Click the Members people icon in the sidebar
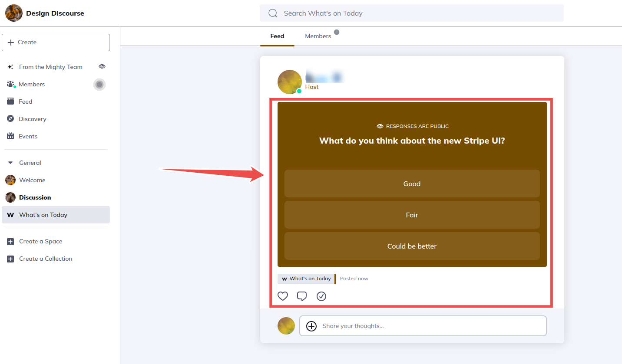The image size is (622, 364). point(10,84)
